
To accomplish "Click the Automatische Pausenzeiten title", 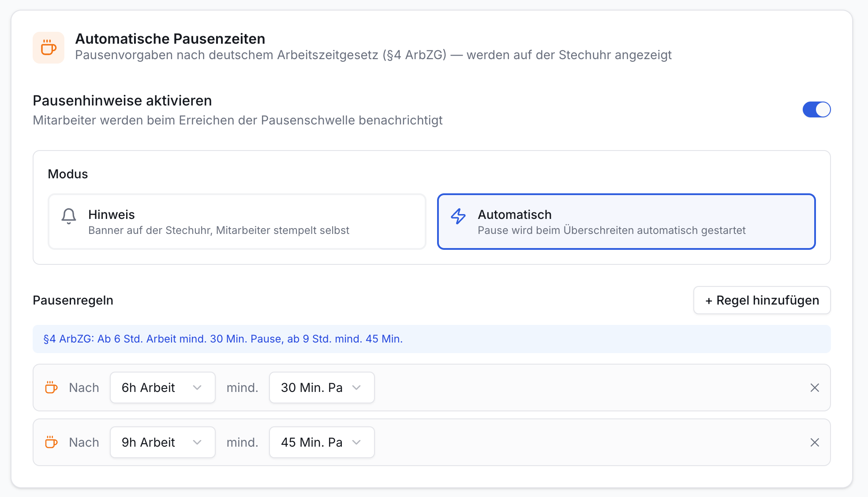I will coord(170,39).
